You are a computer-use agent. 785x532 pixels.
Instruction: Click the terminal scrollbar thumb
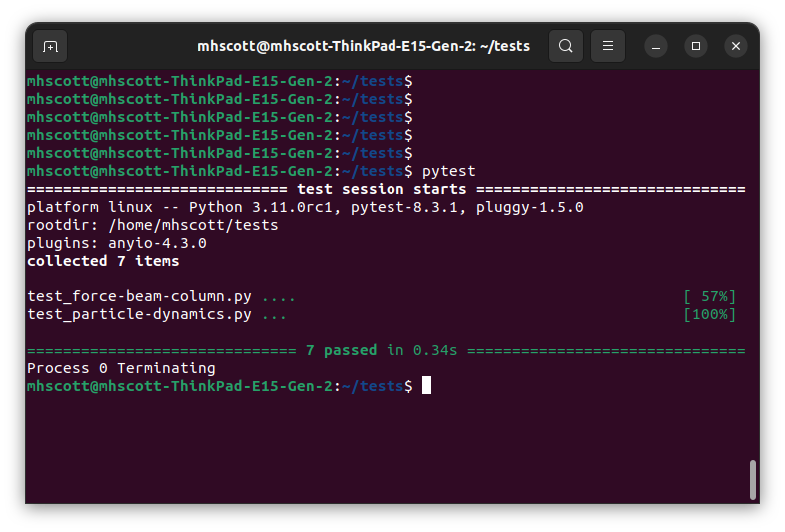[753, 479]
